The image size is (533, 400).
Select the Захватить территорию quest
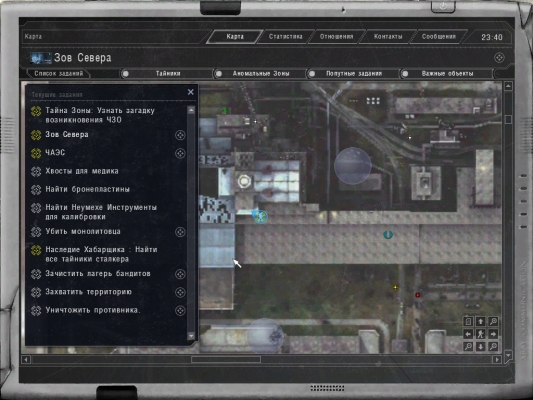pos(88,292)
